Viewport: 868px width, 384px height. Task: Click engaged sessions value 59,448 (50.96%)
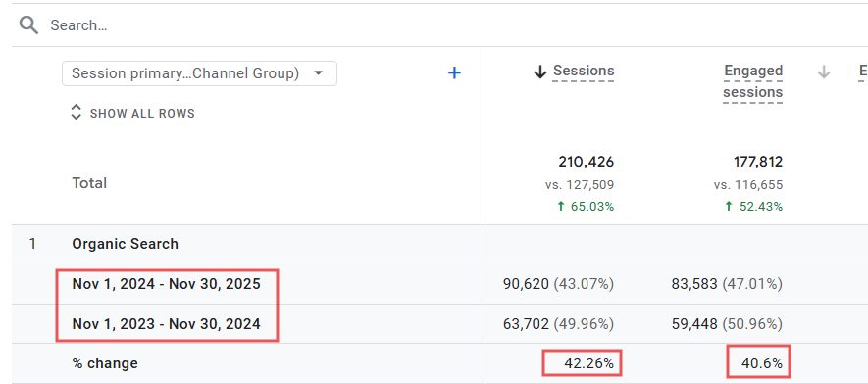pyautogui.click(x=728, y=324)
